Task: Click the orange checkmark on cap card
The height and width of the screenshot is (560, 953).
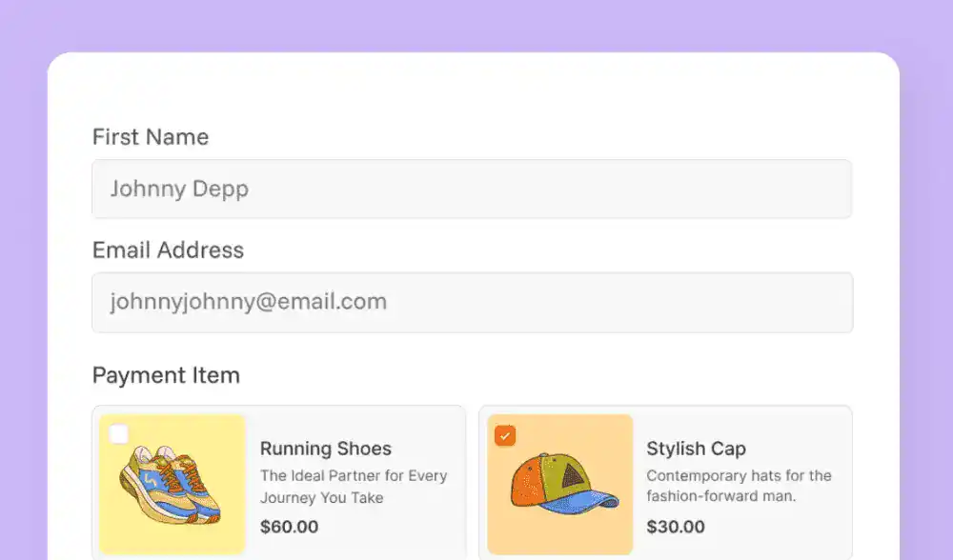Action: (505, 435)
